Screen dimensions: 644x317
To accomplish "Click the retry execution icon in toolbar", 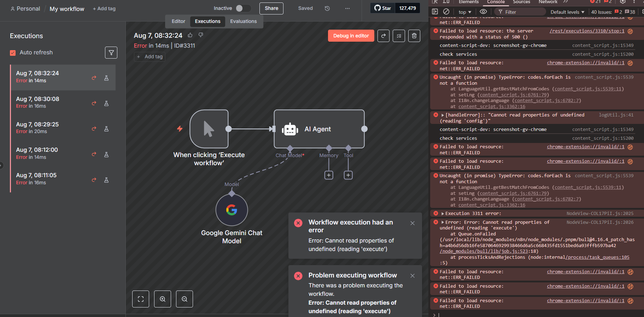I will coord(384,36).
